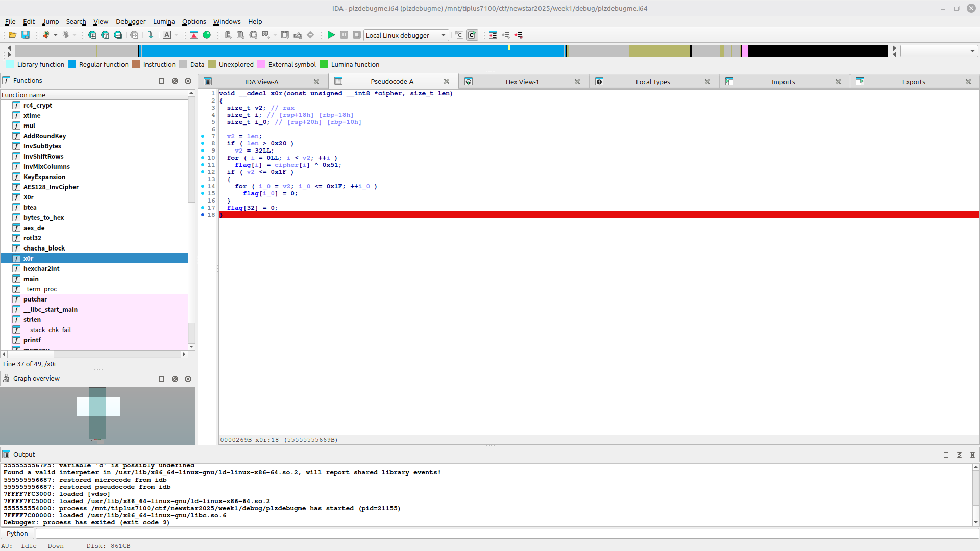This screenshot has height=551, width=980.
Task: Click the Regular function color swatch
Action: [72, 64]
